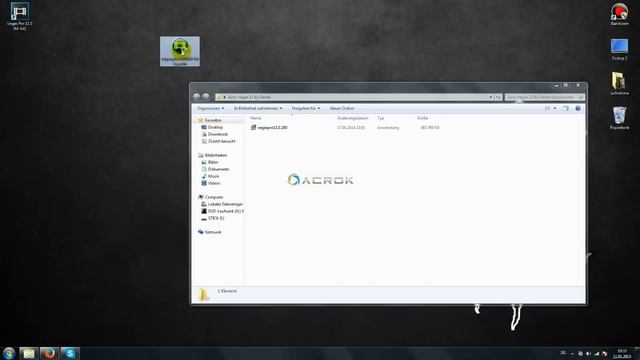Click the network signal icon in tray
Screen dimensions: 640x360
[x=596, y=353]
